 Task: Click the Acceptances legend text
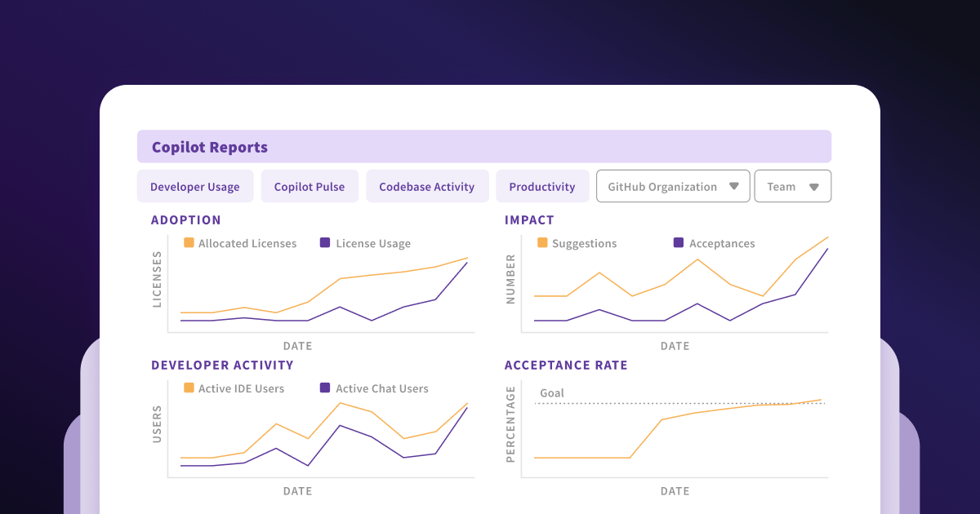[722, 244]
